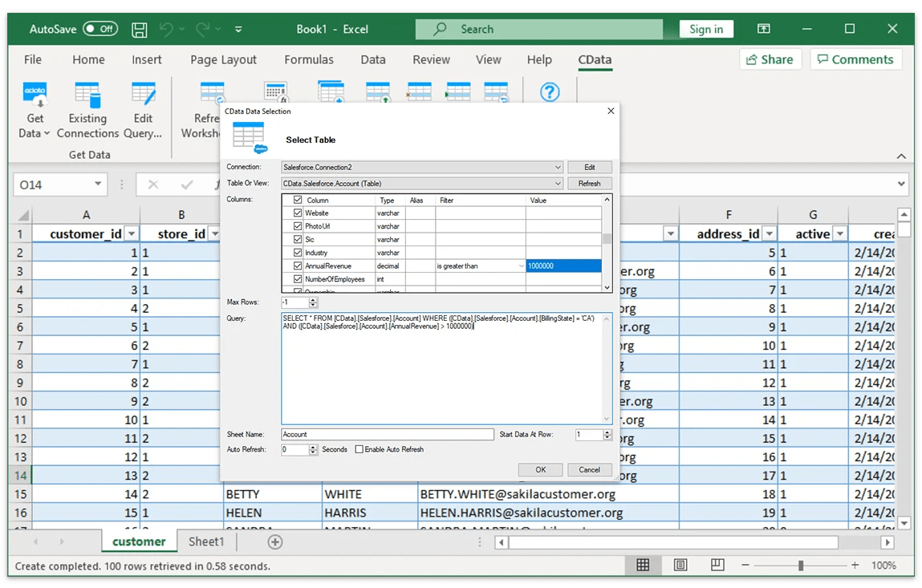Click OK in Data Selection dialog
Screen dimensions: 922x588
click(540, 470)
